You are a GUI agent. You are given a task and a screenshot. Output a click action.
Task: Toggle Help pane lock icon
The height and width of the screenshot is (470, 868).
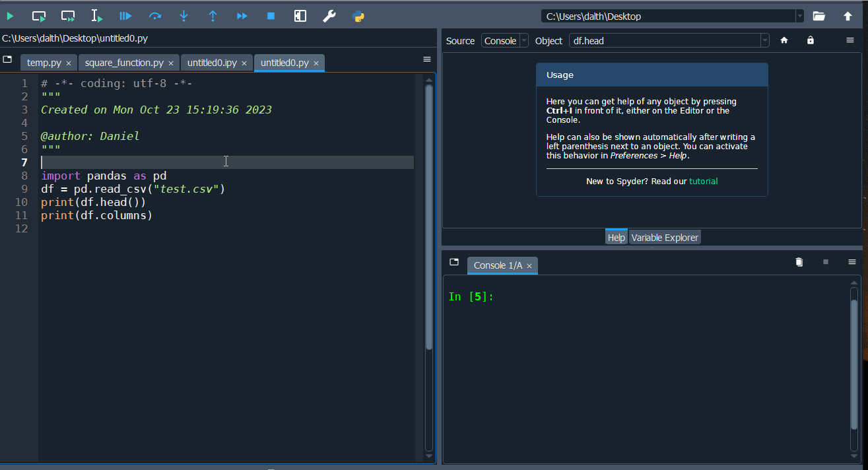pos(810,40)
